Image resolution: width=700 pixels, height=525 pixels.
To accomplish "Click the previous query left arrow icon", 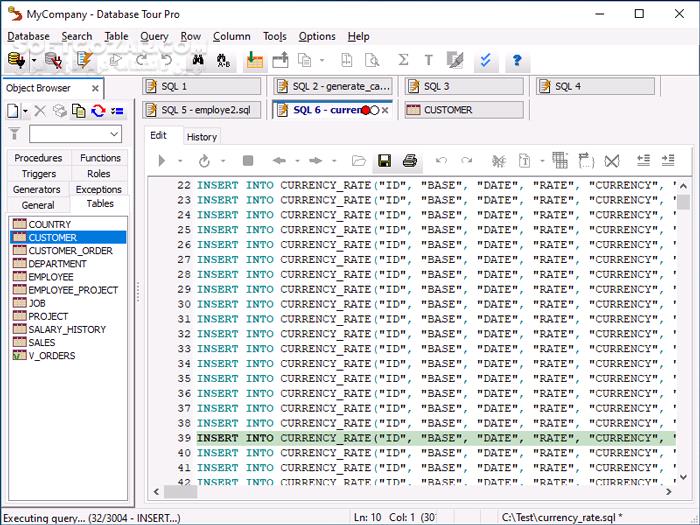I will tap(279, 160).
